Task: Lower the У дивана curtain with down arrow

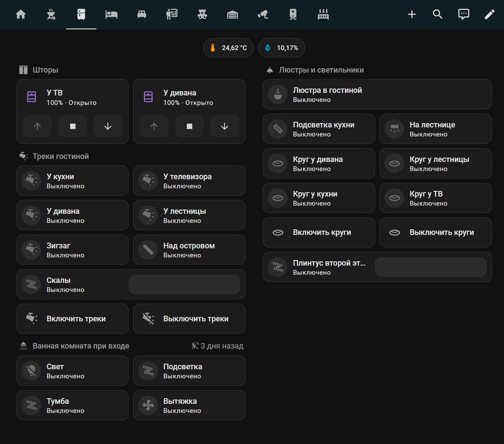Action: (224, 126)
